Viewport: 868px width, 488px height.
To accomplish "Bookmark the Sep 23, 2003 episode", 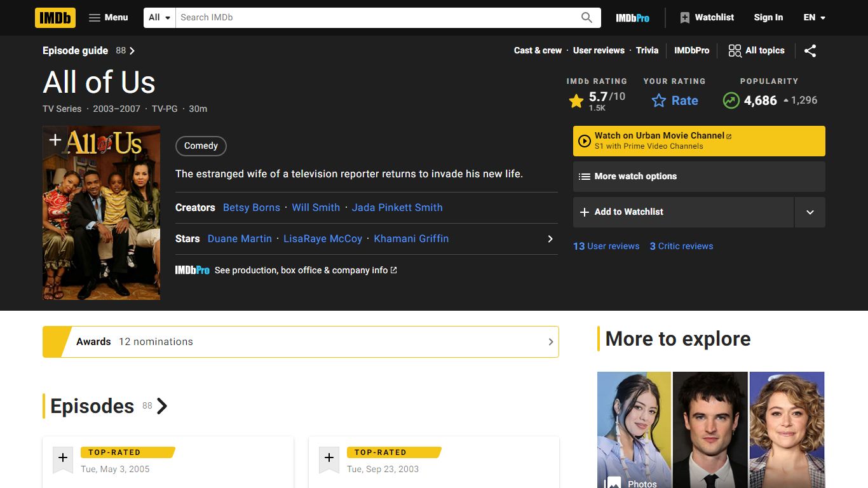I will pos(329,459).
